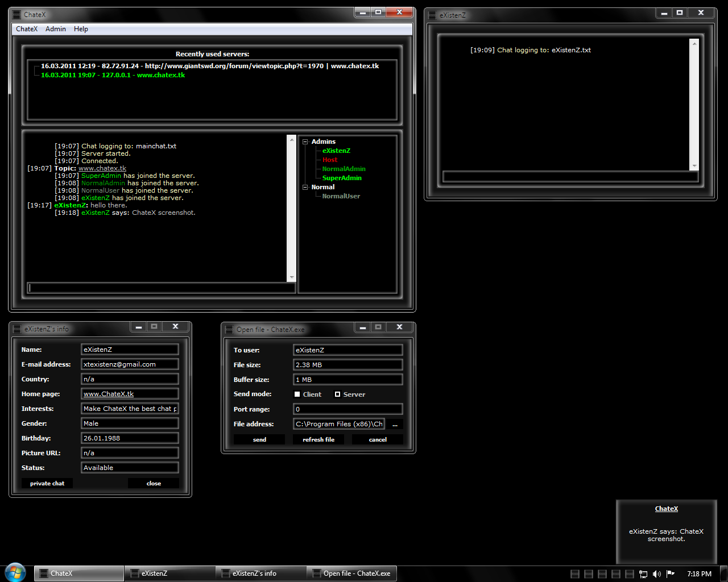Click 'Chat logging to: eXistenZ.txt' line
This screenshot has width=728, height=582.
point(531,50)
